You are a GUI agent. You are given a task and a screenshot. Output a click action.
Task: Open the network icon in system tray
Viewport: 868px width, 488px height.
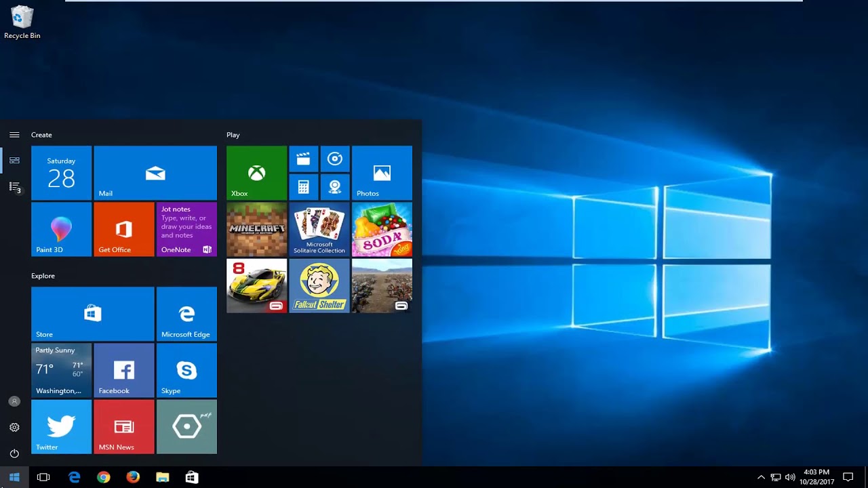[776, 477]
